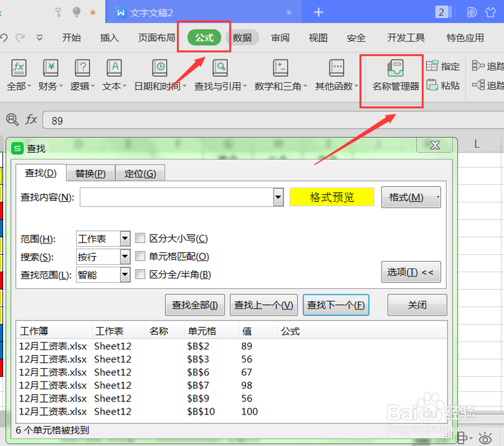This screenshot has width=504, height=446.
Task: Click the 查找全部(I) button
Action: click(x=195, y=305)
